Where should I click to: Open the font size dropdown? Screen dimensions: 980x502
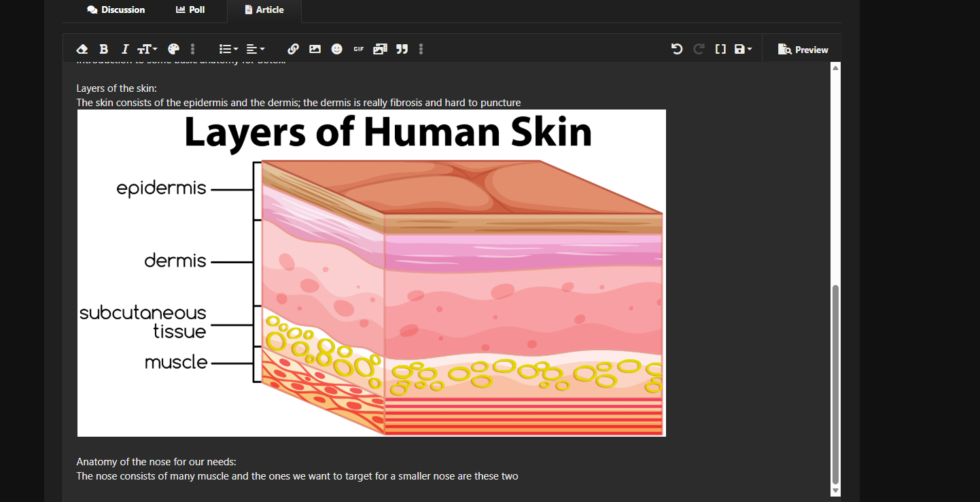click(147, 49)
